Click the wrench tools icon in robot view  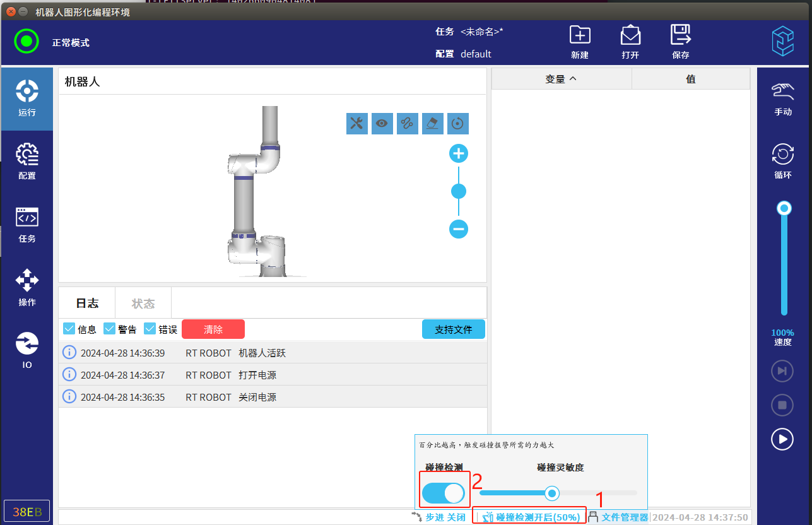pyautogui.click(x=356, y=124)
